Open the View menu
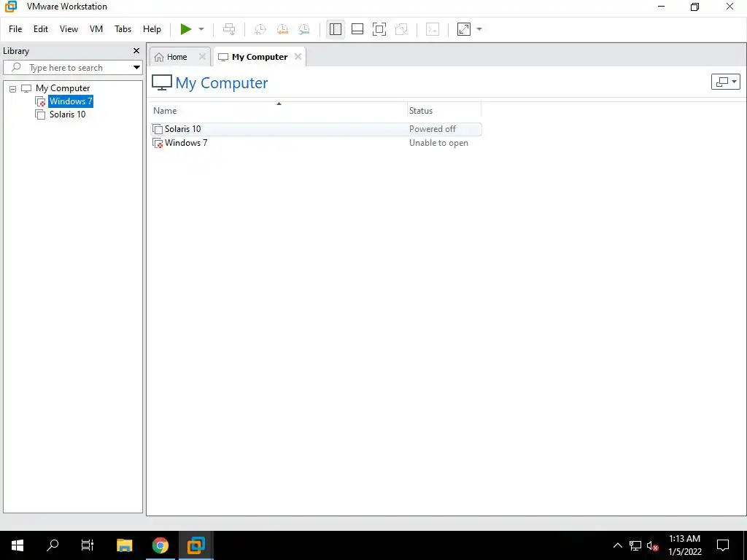Image resolution: width=747 pixels, height=560 pixels. [69, 29]
